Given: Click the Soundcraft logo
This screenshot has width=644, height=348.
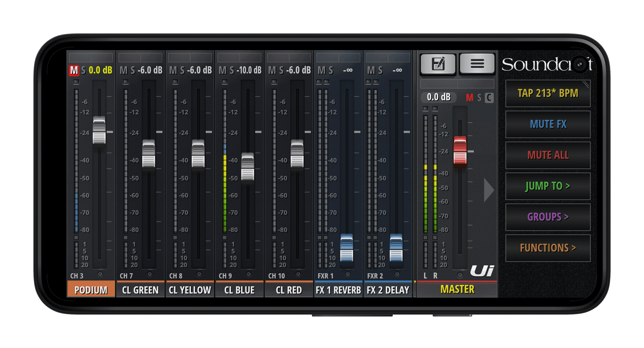Looking at the screenshot, I should pos(547,64).
